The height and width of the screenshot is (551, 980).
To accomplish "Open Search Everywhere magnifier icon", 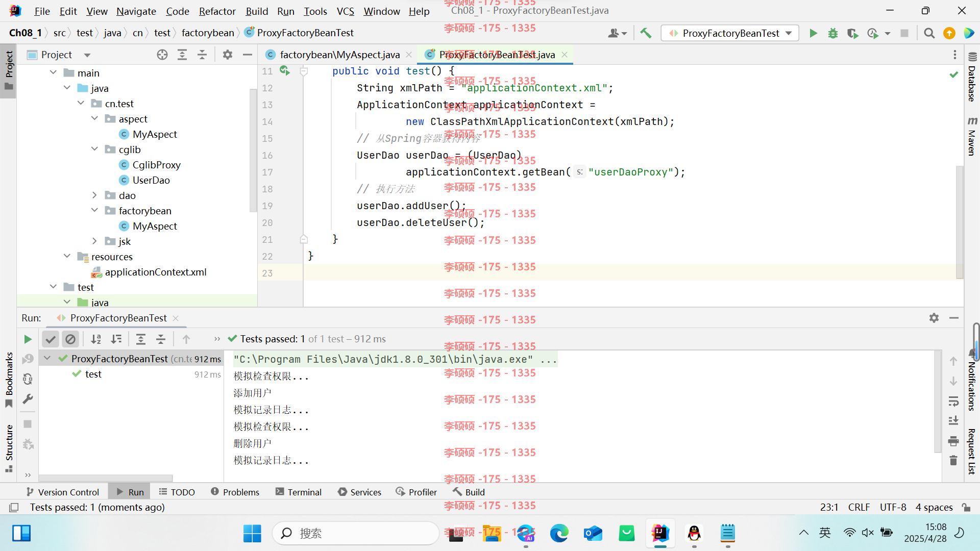I will tap(929, 33).
